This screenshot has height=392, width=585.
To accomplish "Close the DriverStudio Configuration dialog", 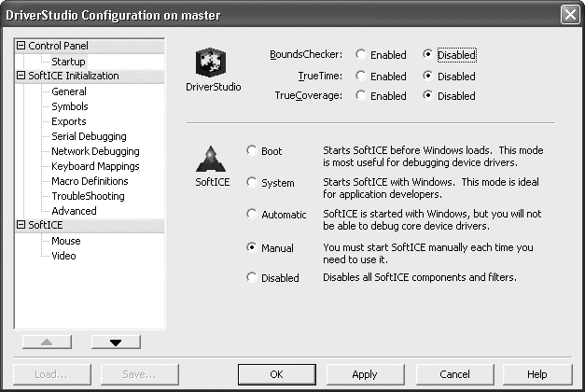I will (569, 14).
